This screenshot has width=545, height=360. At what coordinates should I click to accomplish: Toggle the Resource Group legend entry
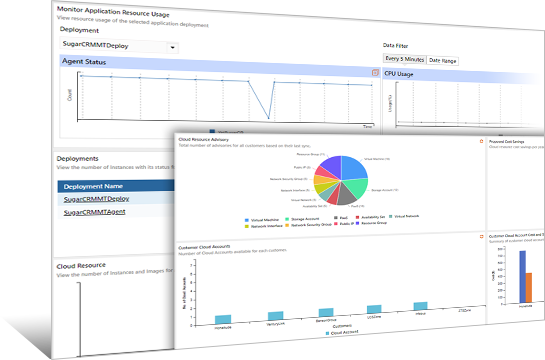pyautogui.click(x=371, y=223)
